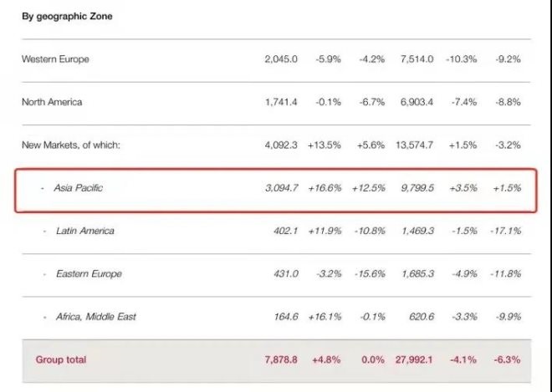Select the Western Europe row label
Image resolution: width=552 pixels, height=392 pixels.
[x=55, y=59]
